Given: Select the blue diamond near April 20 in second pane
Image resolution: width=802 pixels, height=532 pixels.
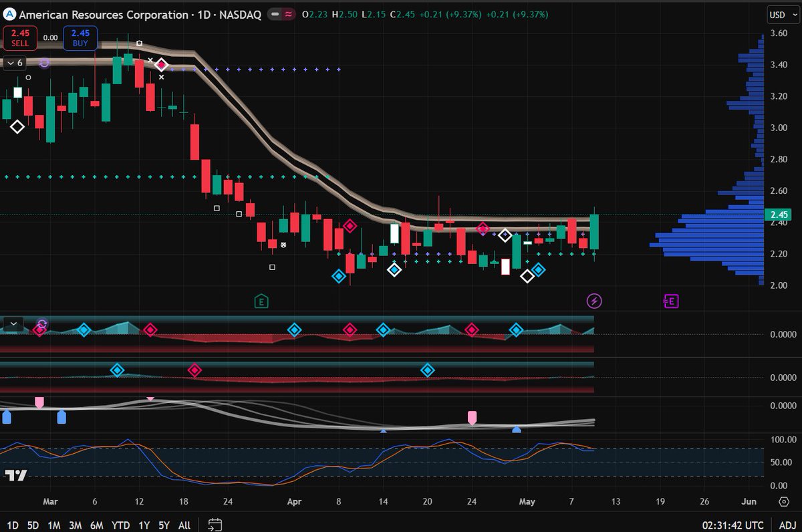Looking at the screenshot, I should [x=428, y=370].
